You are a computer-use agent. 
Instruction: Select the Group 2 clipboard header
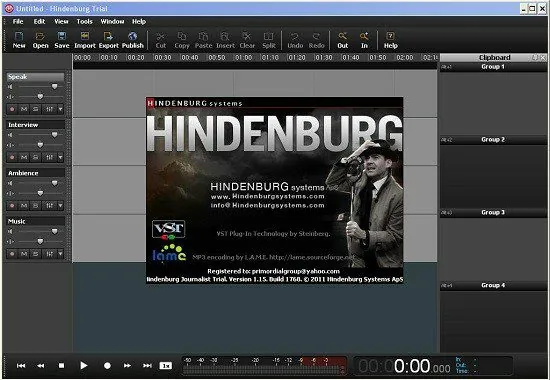493,140
